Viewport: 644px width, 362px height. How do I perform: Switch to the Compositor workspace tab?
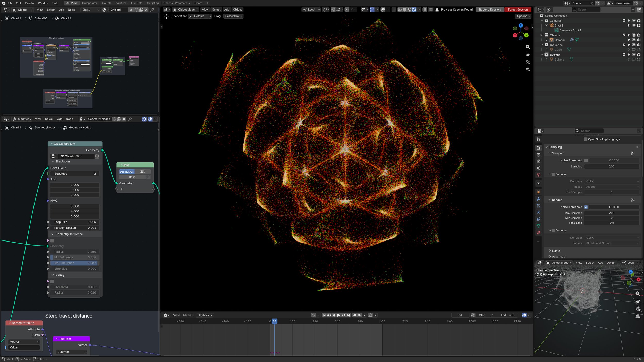pyautogui.click(x=90, y=3)
